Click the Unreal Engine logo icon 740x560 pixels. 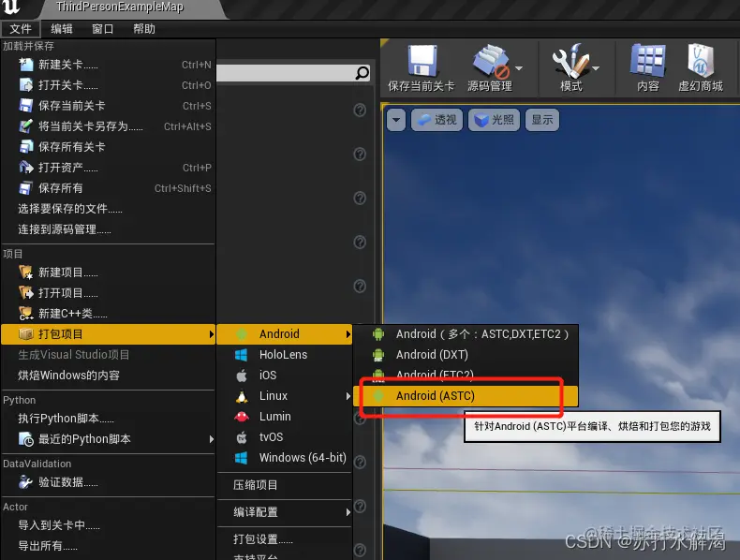pyautogui.click(x=10, y=7)
